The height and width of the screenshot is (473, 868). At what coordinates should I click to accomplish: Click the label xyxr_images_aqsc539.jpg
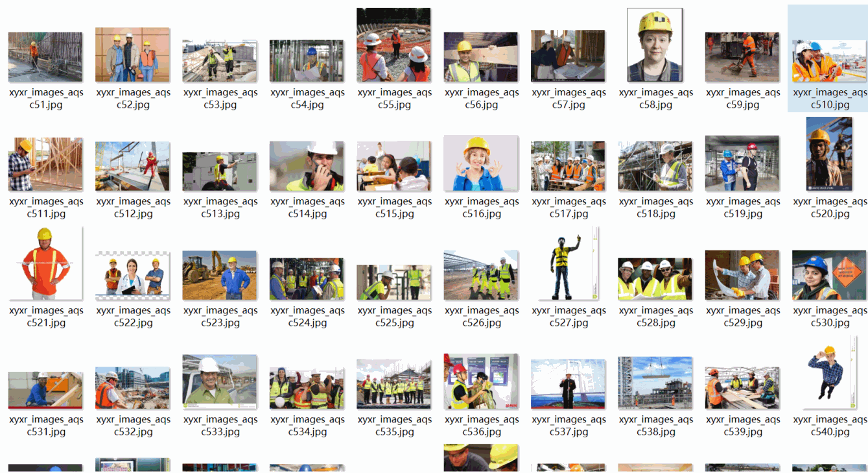[743, 426]
